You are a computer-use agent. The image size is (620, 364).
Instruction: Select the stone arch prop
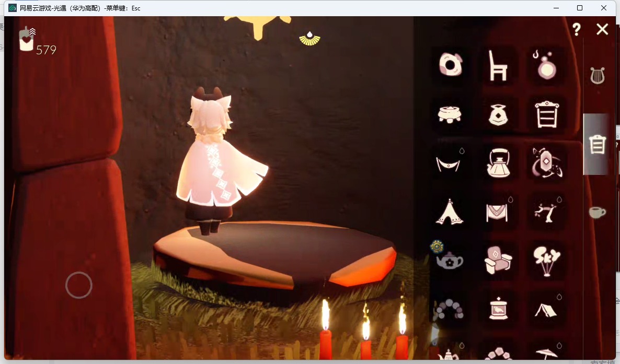pyautogui.click(x=450, y=309)
